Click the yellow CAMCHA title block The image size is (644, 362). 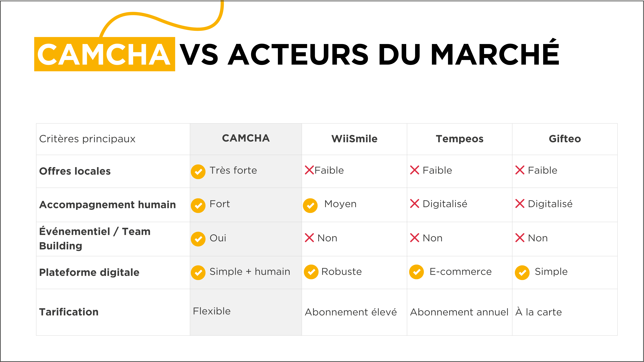pos(105,54)
